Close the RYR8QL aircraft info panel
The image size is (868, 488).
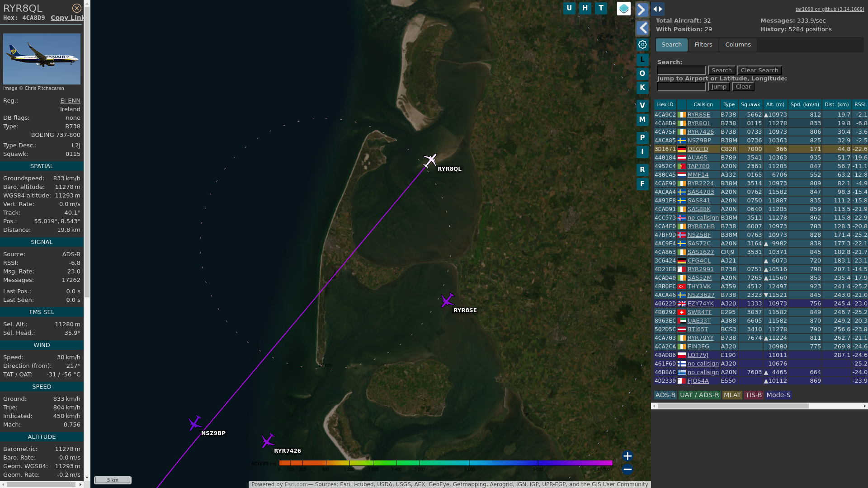point(77,8)
